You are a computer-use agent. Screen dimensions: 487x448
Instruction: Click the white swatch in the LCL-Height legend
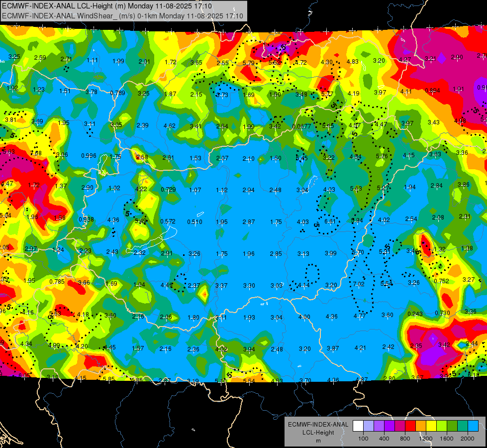[x=358, y=426]
